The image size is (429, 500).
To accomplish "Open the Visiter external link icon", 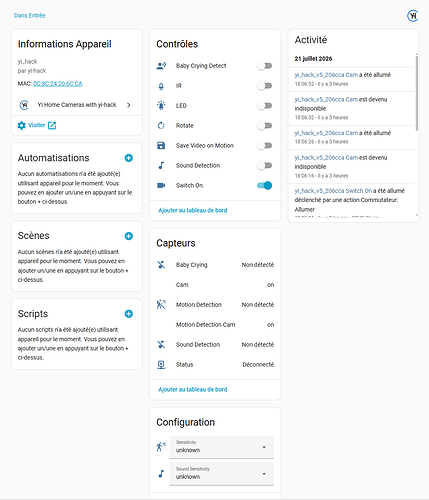I will [52, 125].
